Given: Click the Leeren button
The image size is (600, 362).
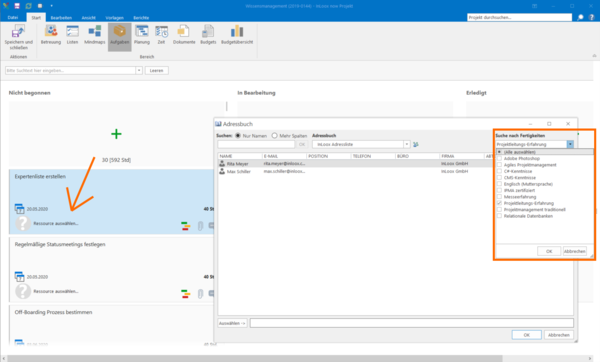Looking at the screenshot, I should pyautogui.click(x=157, y=70).
